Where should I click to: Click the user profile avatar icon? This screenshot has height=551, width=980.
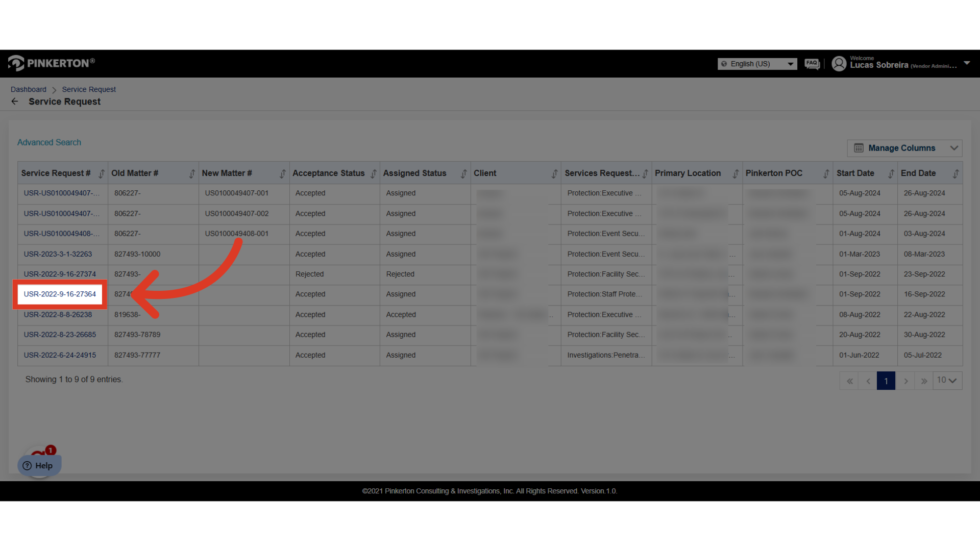[x=839, y=64]
